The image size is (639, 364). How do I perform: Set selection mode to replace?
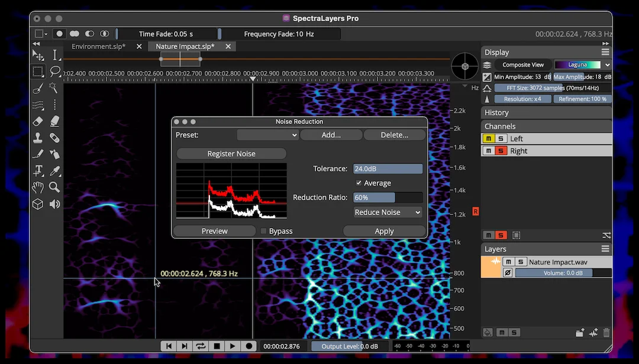point(60,34)
